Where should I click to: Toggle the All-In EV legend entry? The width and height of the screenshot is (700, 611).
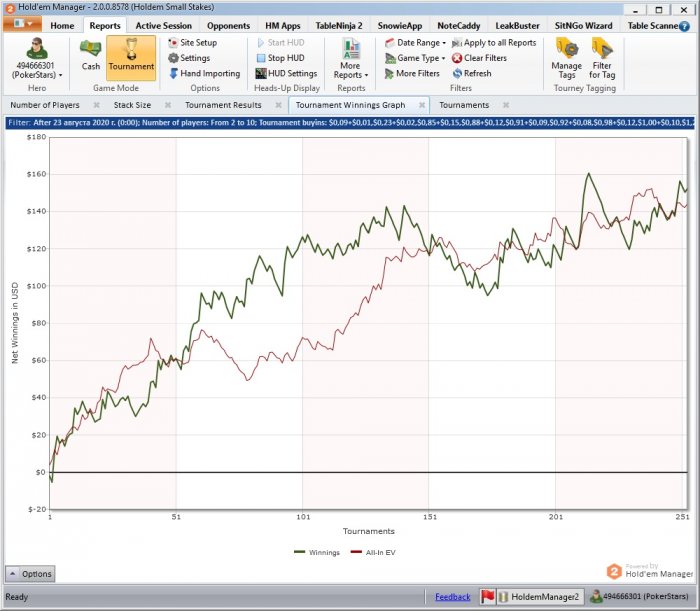point(373,553)
